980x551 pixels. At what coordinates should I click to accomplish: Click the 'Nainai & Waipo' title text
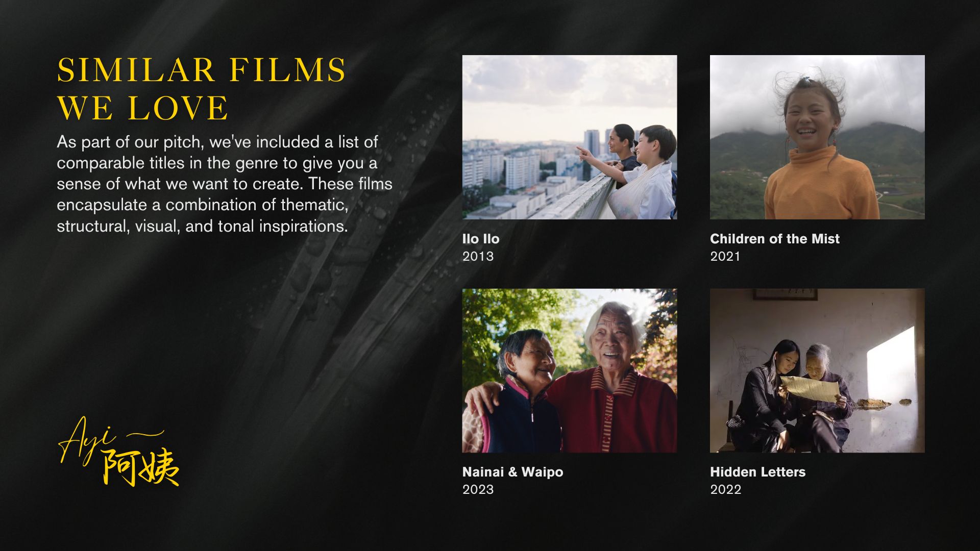[x=513, y=472]
